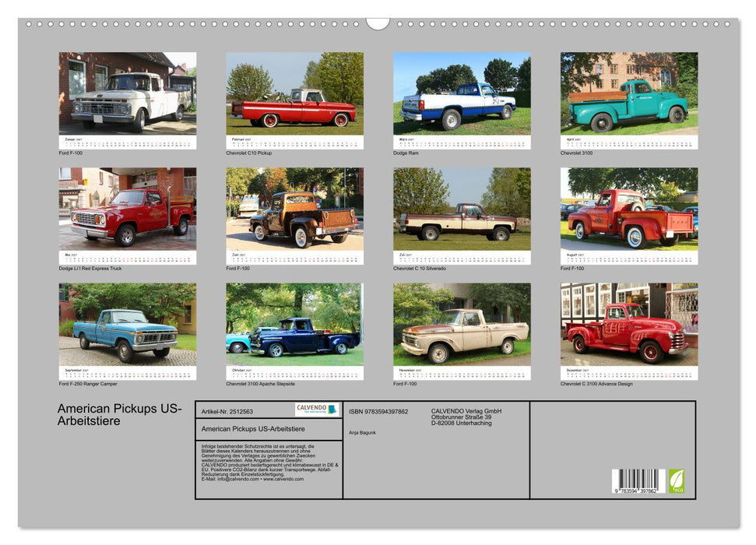Open the blue Ford F-250 Ranger Camper photo
Screen dimensions: 756x545
pyautogui.click(x=127, y=325)
